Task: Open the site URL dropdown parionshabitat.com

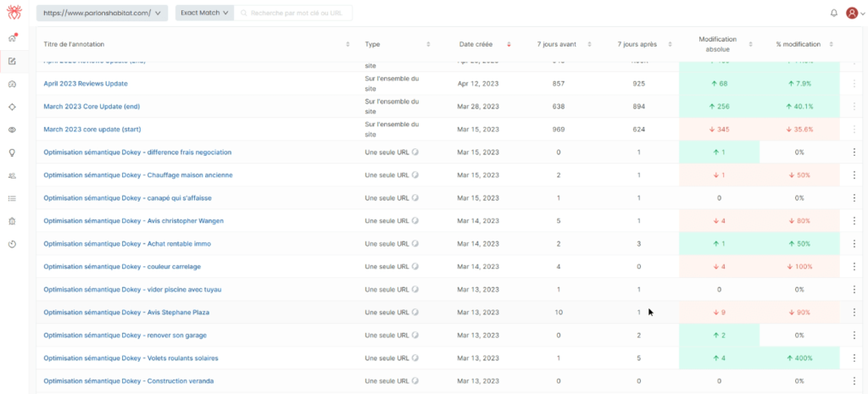Action: click(102, 13)
